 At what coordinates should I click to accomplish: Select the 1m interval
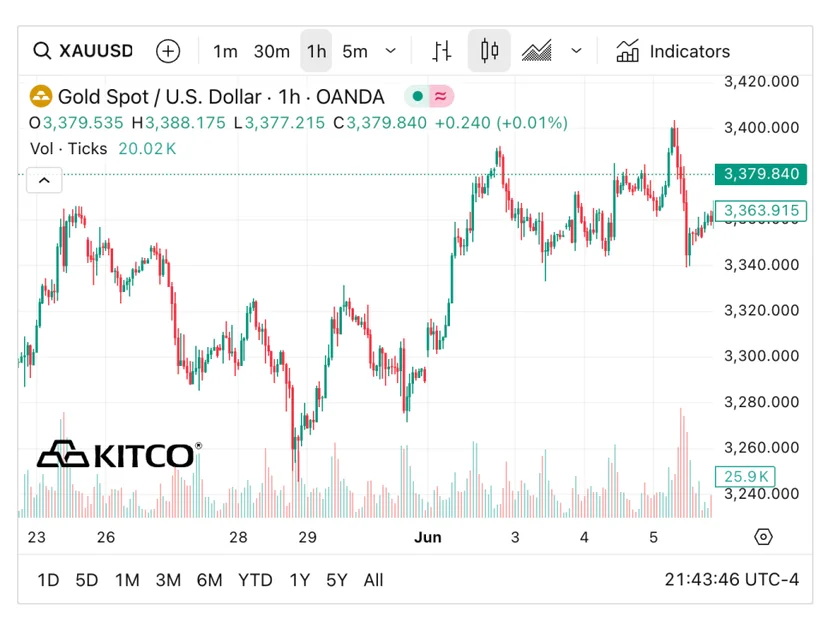(225, 51)
